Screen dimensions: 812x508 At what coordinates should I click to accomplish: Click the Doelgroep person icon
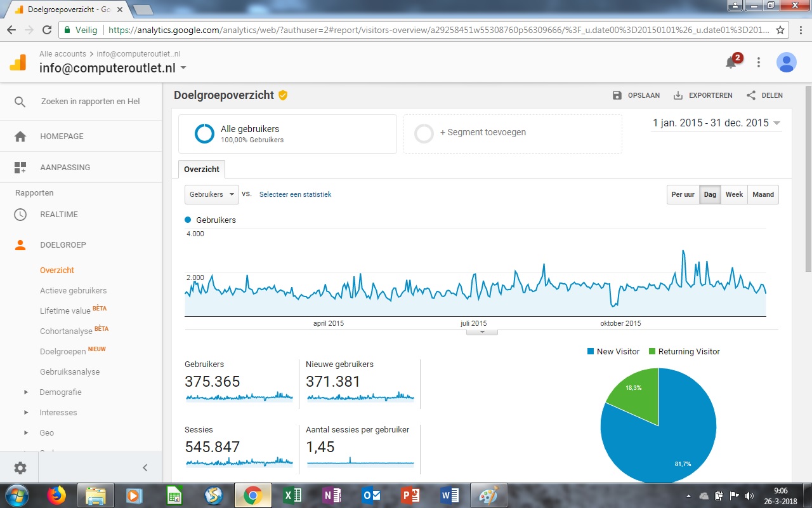[20, 245]
